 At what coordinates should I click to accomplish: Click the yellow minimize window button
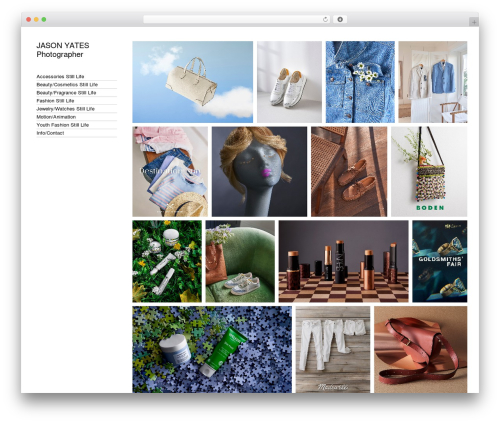point(36,20)
